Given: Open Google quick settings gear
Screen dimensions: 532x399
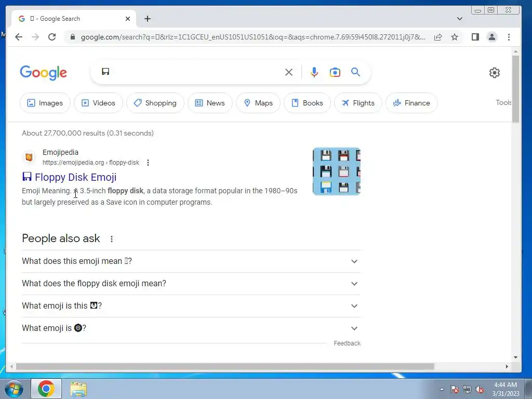Looking at the screenshot, I should [x=495, y=73].
